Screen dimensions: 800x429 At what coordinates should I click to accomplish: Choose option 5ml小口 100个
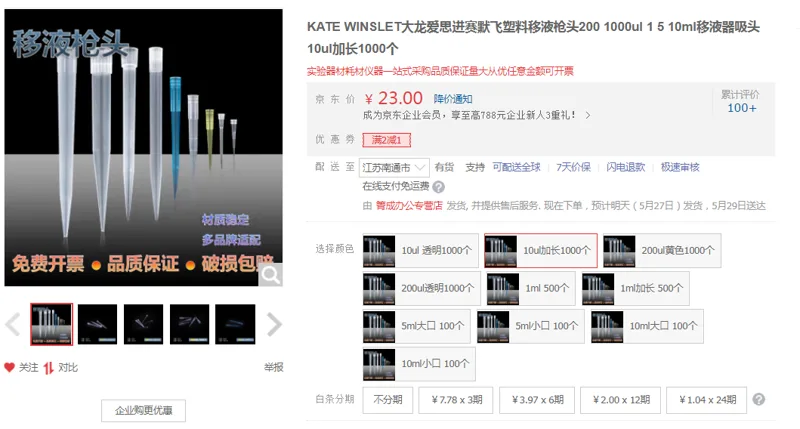coord(531,326)
